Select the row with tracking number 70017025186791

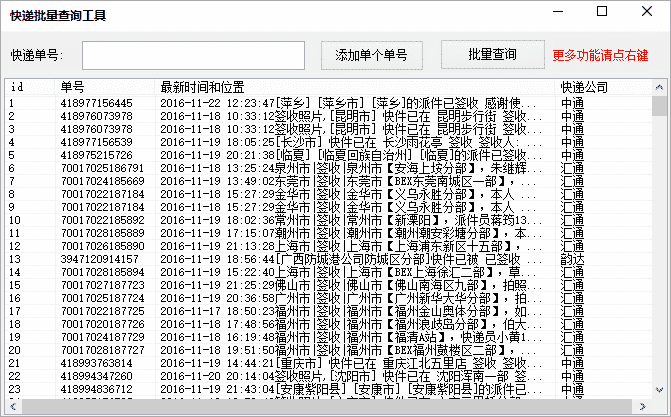pos(101,168)
